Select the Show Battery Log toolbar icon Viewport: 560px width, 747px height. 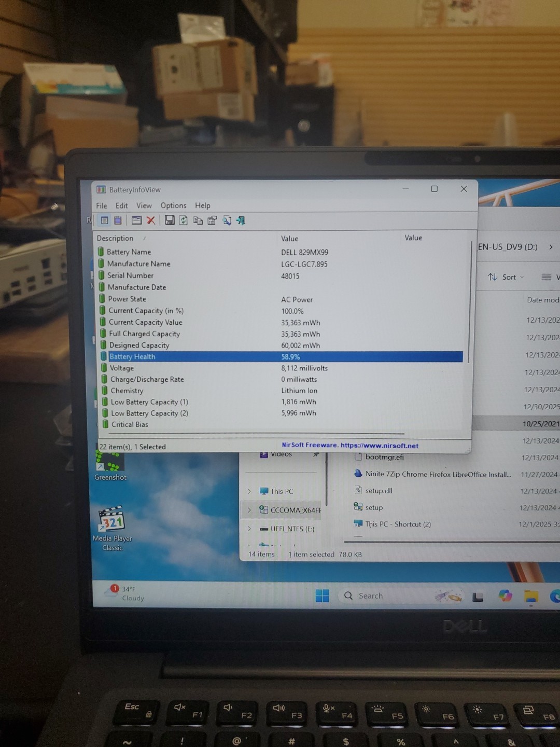coord(118,220)
